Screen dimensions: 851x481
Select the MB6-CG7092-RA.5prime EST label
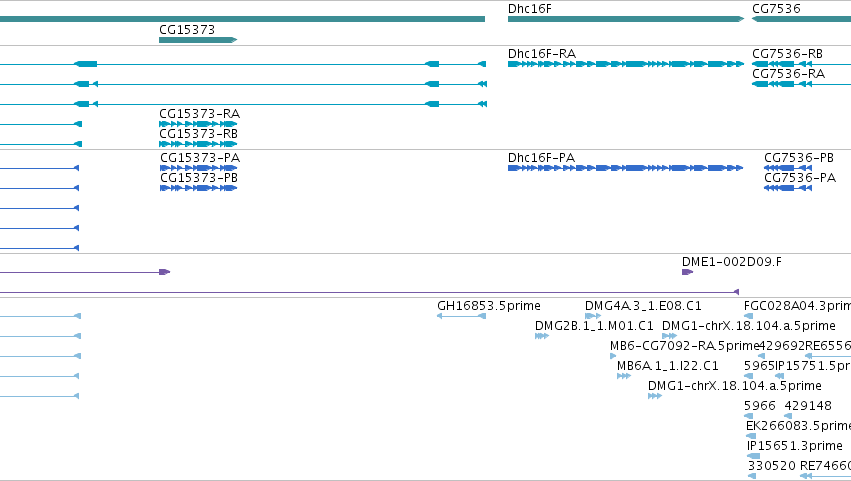(x=684, y=346)
